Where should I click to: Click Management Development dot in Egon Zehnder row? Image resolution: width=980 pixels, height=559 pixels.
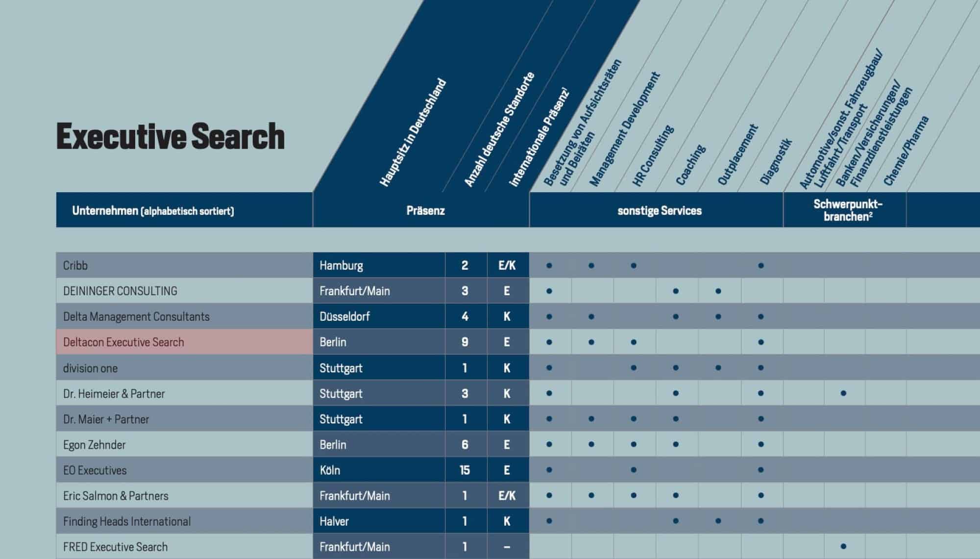(591, 444)
